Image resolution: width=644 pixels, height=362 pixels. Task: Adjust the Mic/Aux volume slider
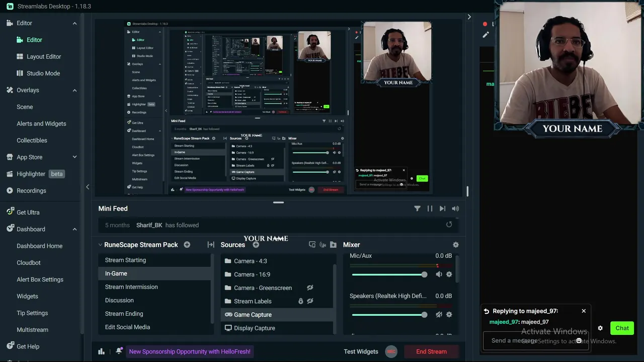pos(389,275)
